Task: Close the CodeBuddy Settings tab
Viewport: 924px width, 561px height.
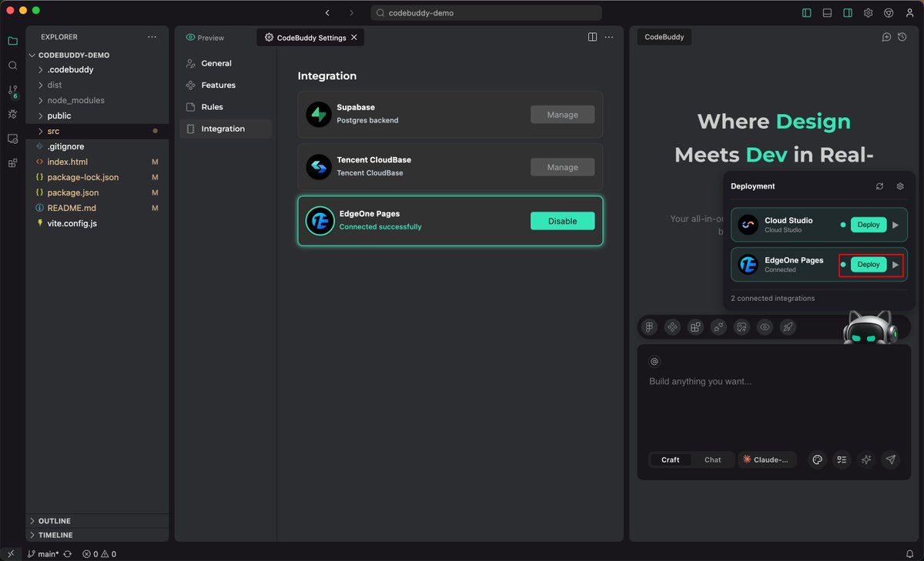Action: (x=354, y=37)
